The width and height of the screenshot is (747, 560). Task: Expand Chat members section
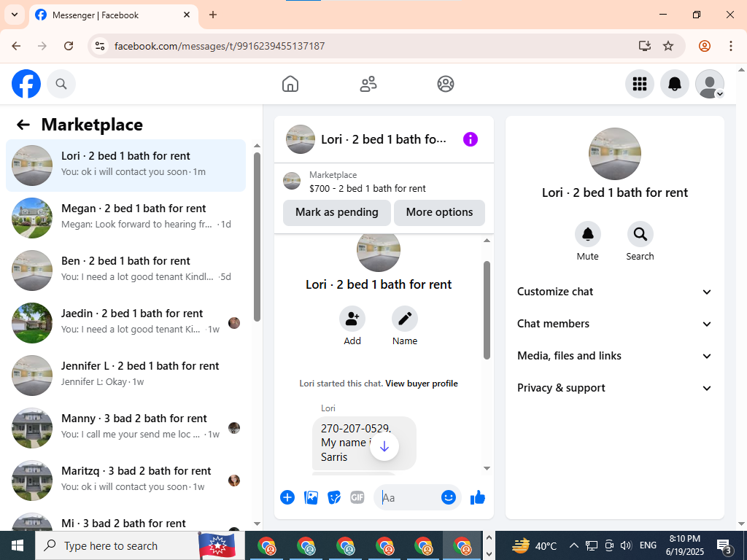(614, 324)
